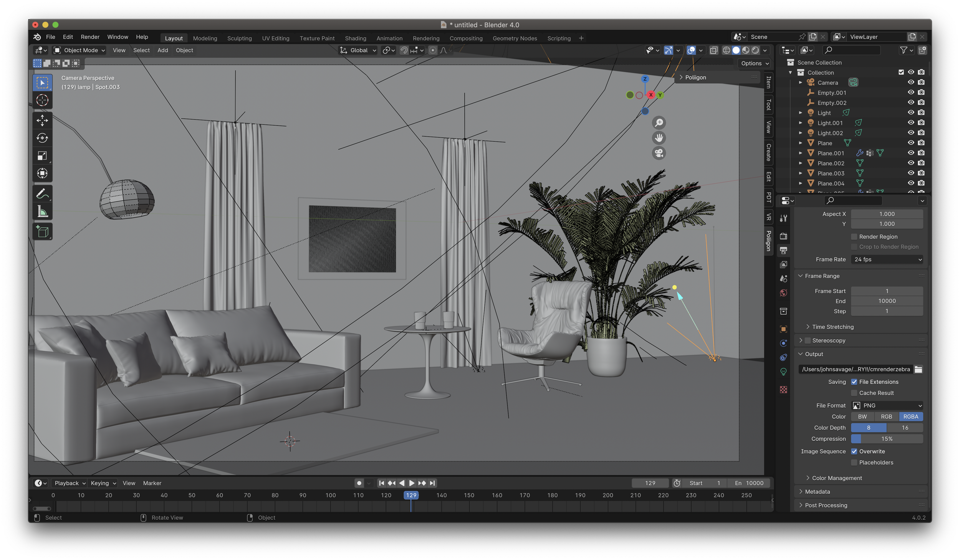Switch to the Shading workspace tab
The image size is (960, 560).
click(x=355, y=38)
